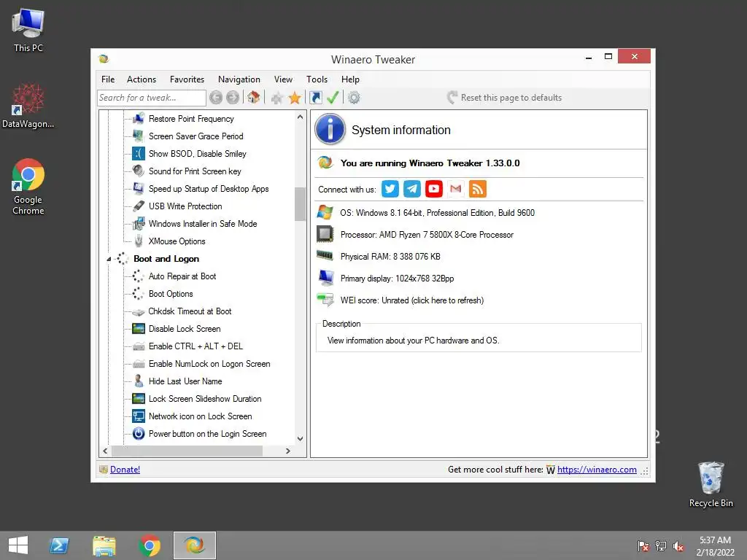The height and width of the screenshot is (560, 747).
Task: Click the Primary display monitor icon
Action: 326,278
